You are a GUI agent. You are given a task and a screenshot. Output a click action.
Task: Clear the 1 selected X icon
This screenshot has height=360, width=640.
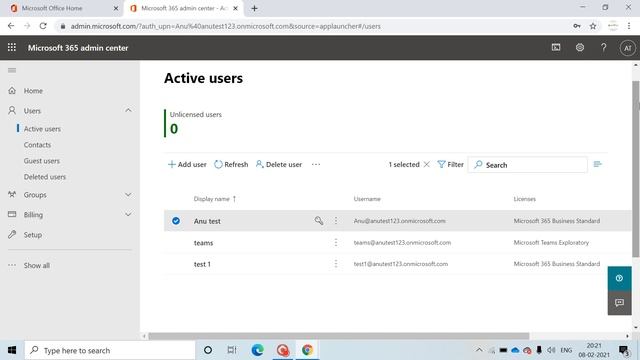click(427, 164)
